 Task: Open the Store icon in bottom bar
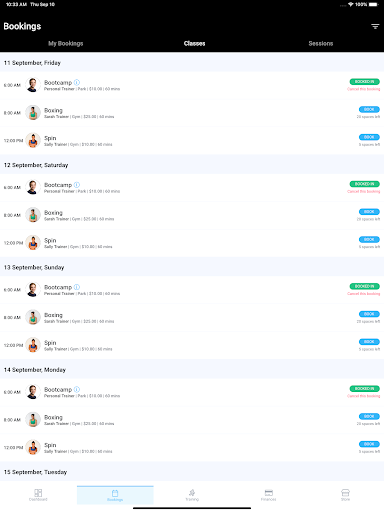click(x=345, y=495)
